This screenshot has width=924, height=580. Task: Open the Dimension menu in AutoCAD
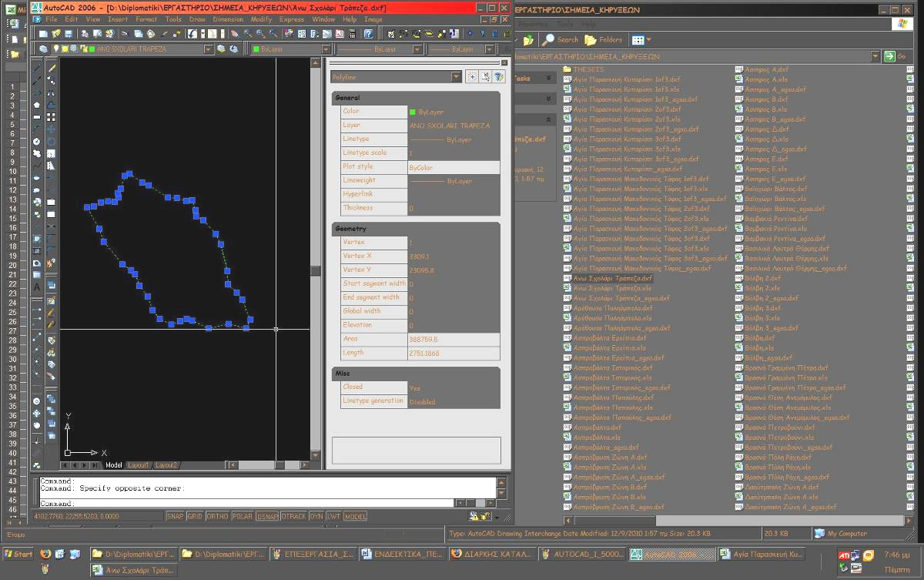[x=228, y=18]
